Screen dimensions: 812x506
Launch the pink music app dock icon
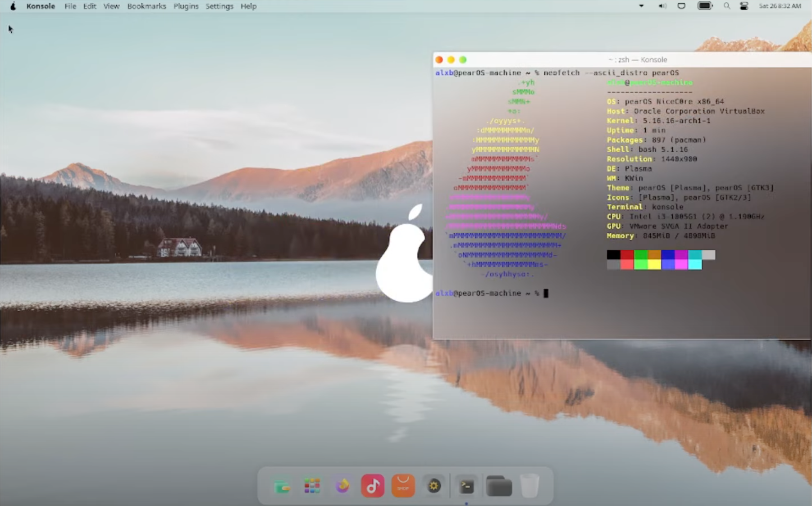tap(373, 486)
